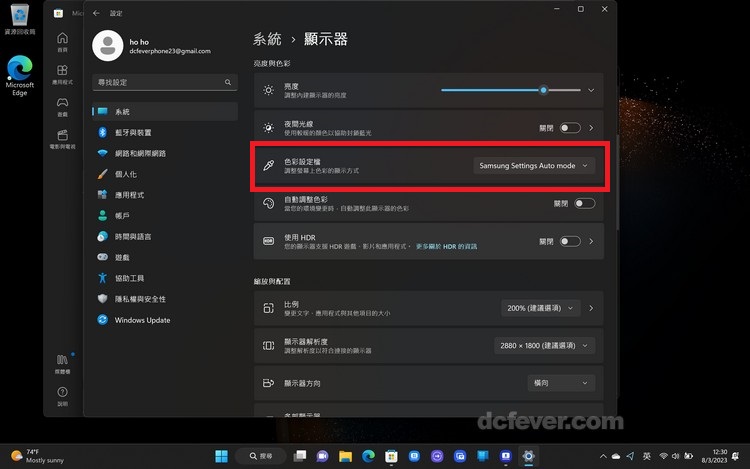Screen dimensions: 750x469
Task: Open File Explorer from the taskbar
Action: pos(345,456)
